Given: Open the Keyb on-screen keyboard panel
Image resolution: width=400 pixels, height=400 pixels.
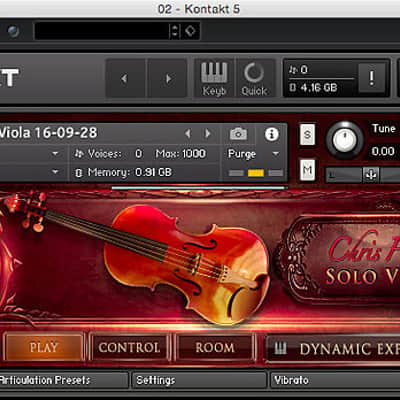Looking at the screenshot, I should [214, 79].
